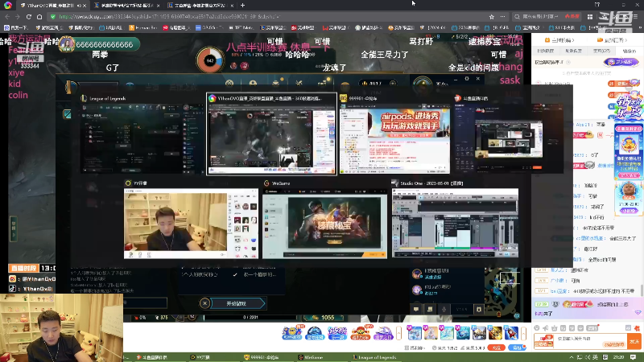Open the browser home page icon
The image size is (644, 362).
click(39, 17)
